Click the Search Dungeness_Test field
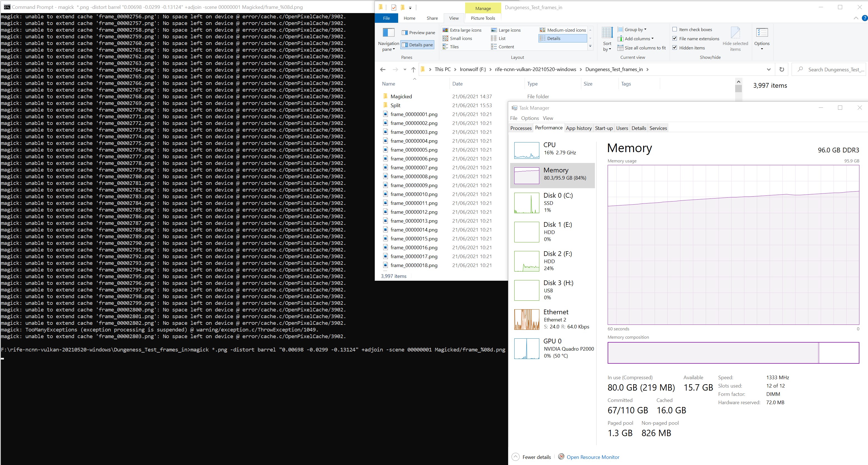 (829, 69)
